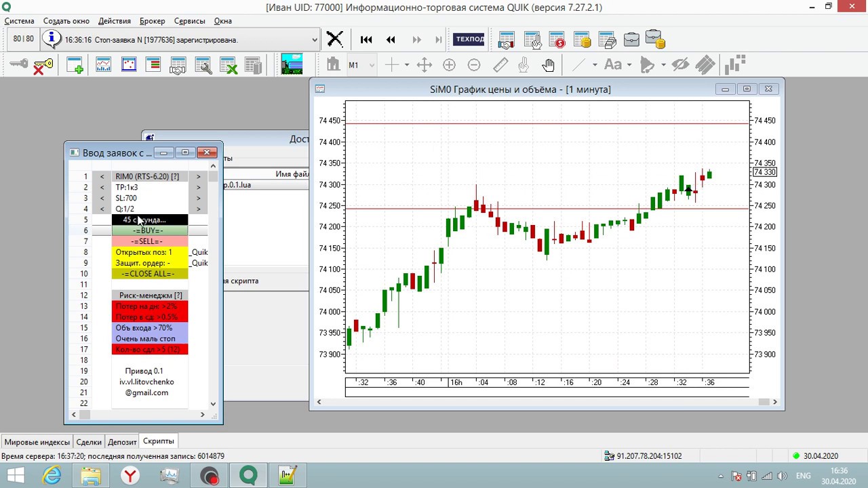Open the price chart window icon
The image size is (868, 488).
103,65
